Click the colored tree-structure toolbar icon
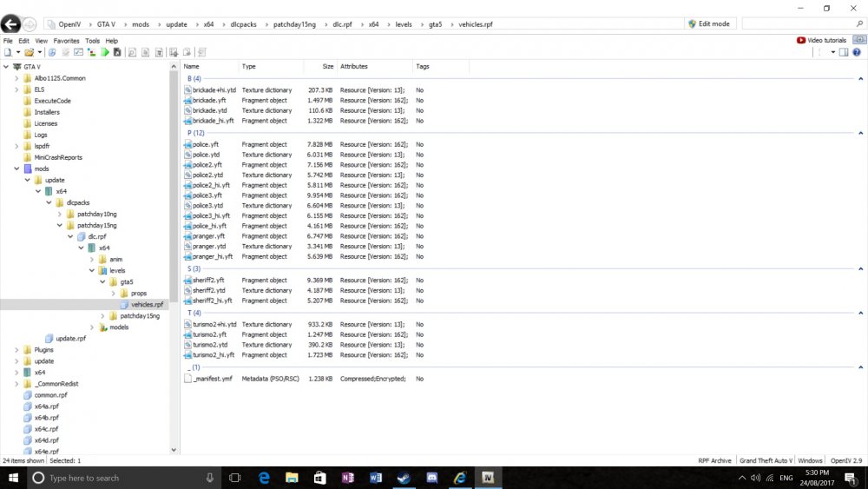This screenshot has height=489, width=868. point(91,52)
